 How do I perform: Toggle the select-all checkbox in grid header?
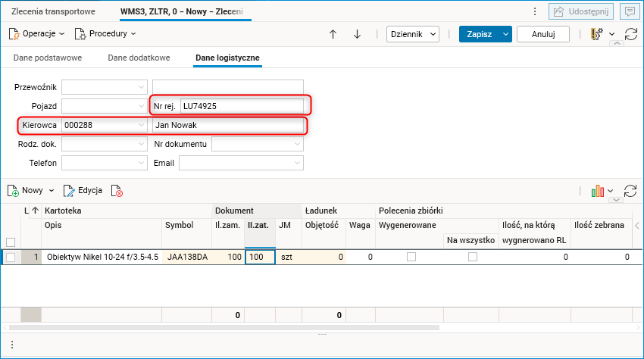coord(11,242)
